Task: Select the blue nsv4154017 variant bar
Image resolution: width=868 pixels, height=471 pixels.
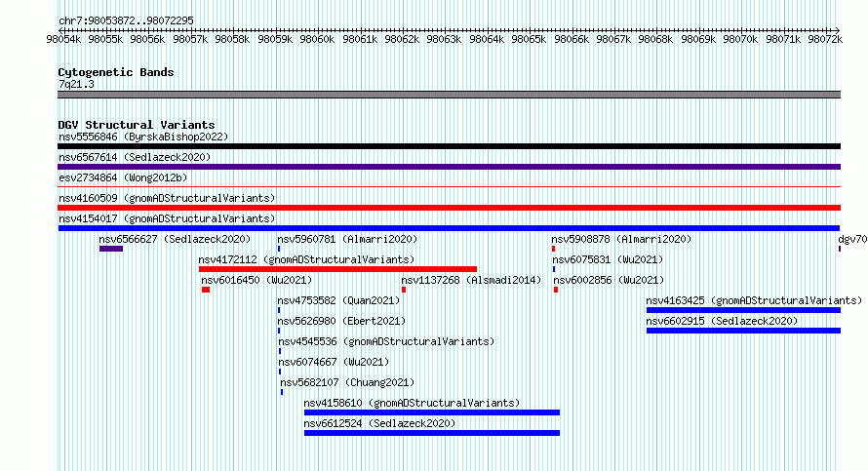Action: [x=449, y=228]
